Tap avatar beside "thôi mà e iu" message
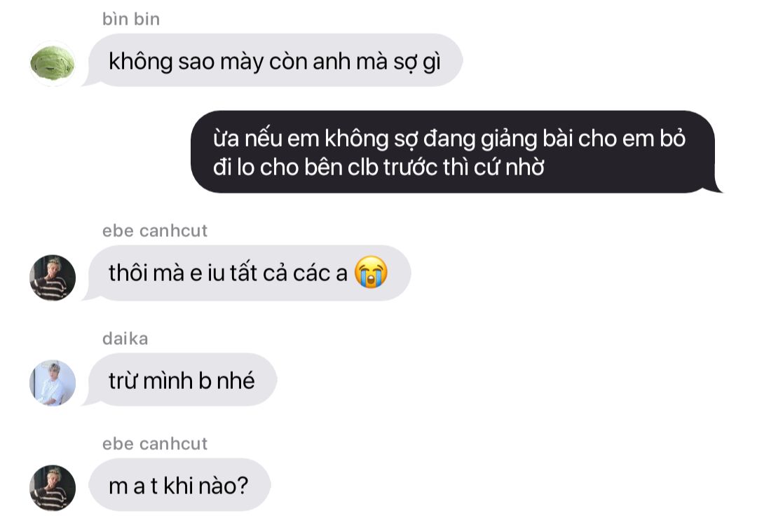 point(52,278)
